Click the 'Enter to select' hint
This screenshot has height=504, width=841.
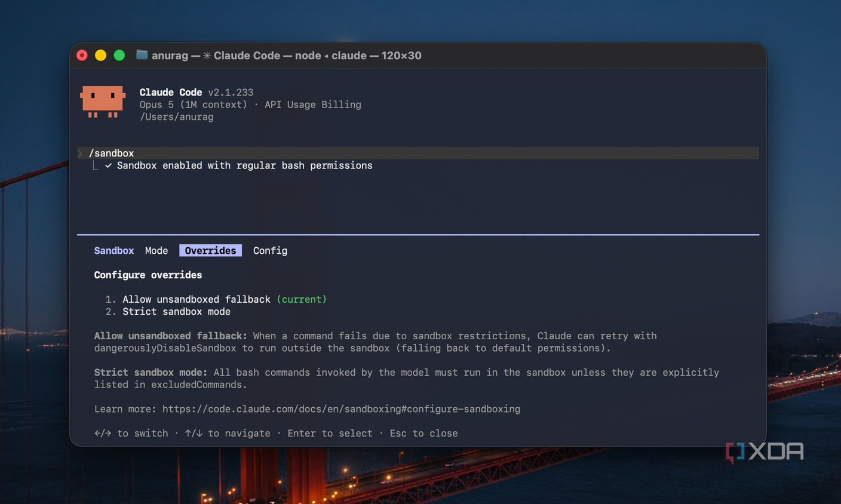[330, 434]
